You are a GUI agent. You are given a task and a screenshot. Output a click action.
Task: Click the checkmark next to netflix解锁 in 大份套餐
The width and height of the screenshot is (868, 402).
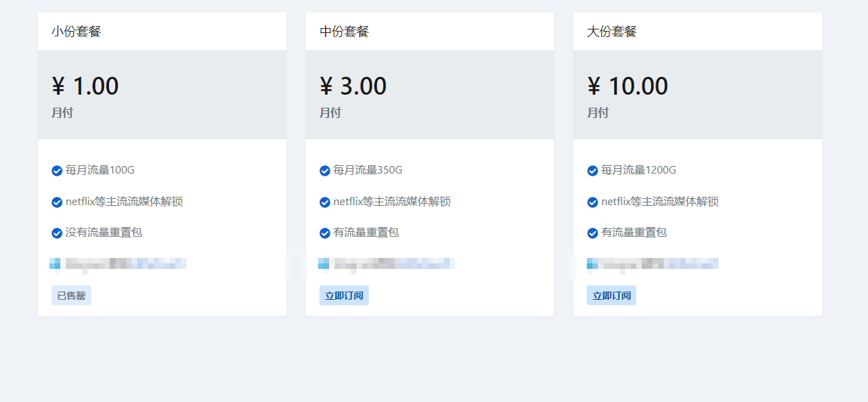(x=592, y=202)
